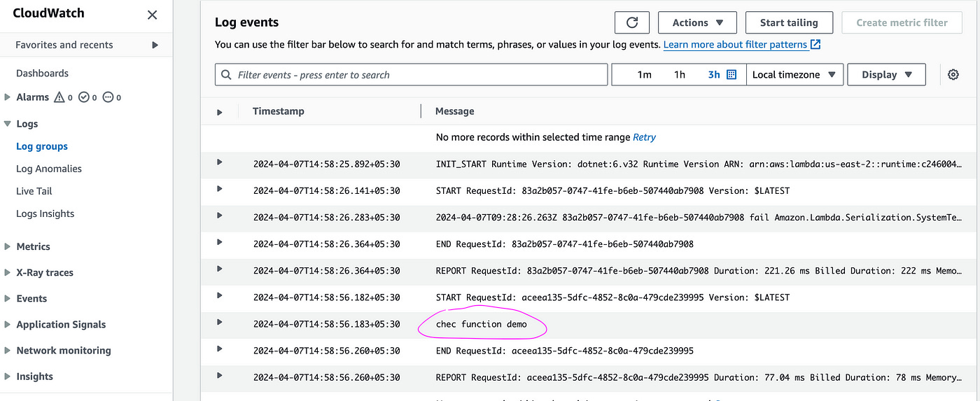Start tailing the log stream

click(789, 22)
